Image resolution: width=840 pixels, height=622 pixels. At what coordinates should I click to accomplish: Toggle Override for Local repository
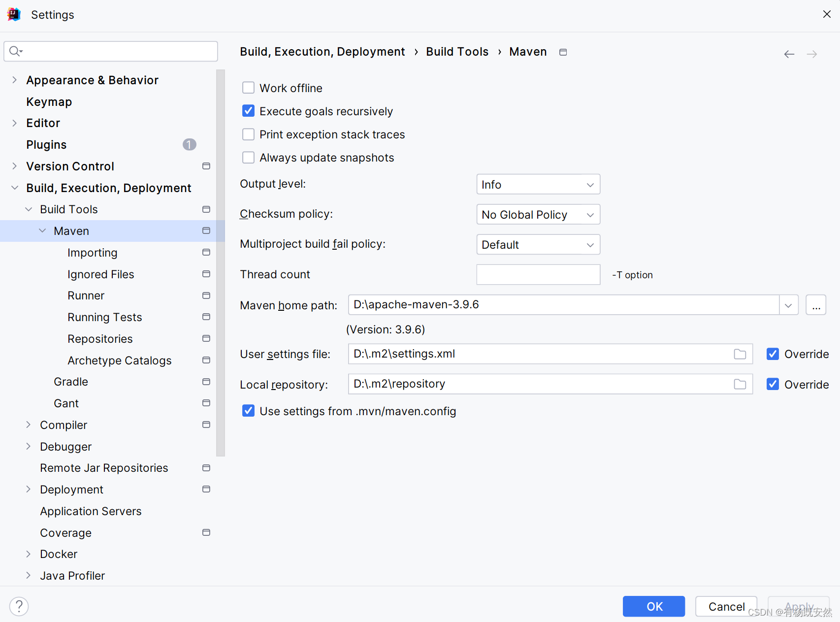pos(773,384)
